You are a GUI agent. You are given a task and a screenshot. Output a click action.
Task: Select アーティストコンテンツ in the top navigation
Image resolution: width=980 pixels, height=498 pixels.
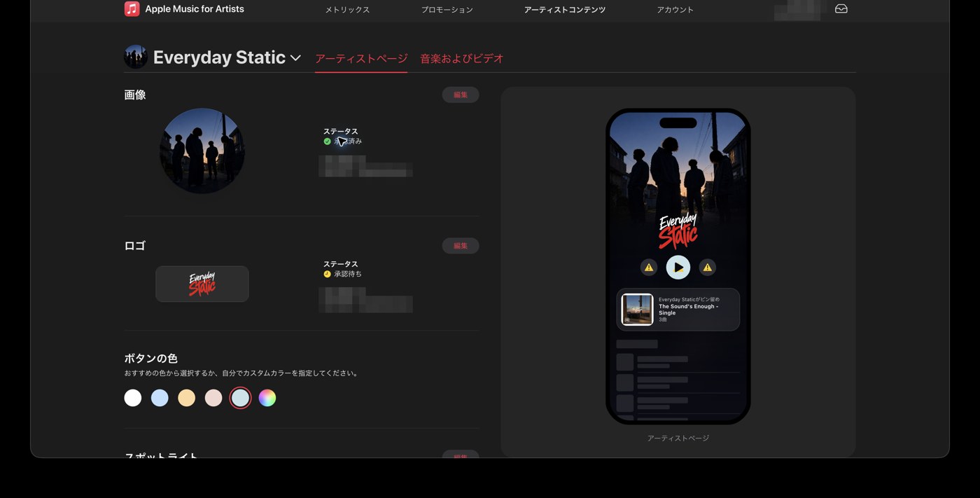(x=565, y=10)
